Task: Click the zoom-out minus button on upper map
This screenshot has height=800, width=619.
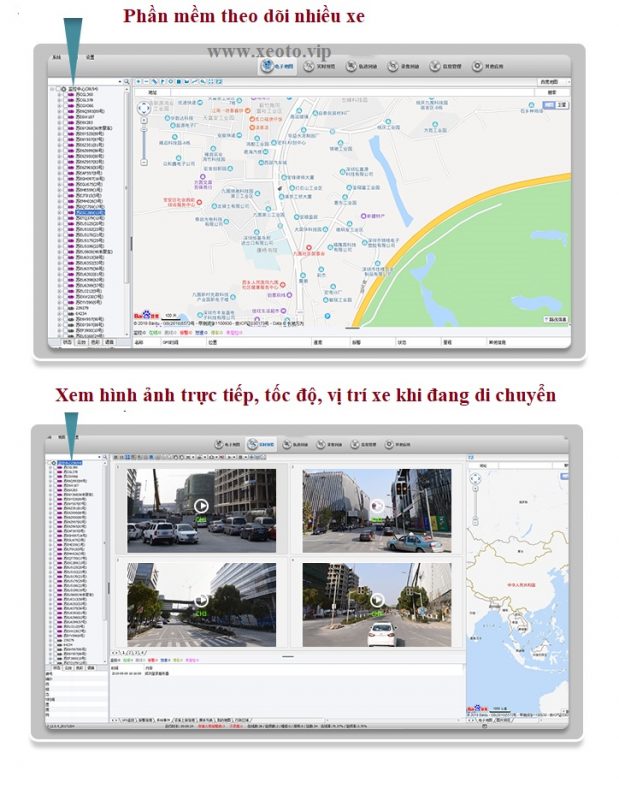Action: click(144, 163)
